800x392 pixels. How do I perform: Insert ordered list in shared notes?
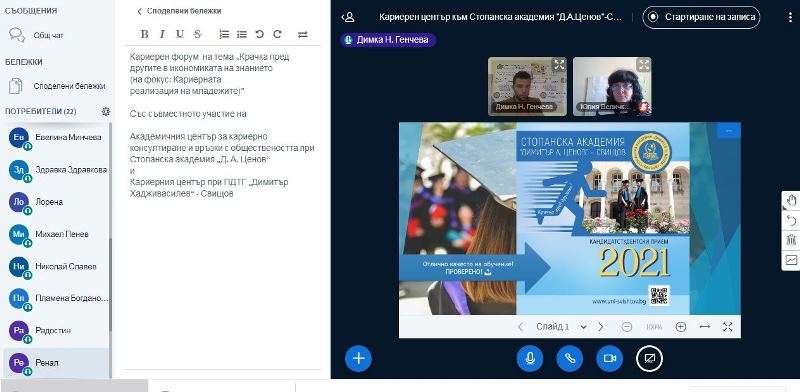(x=224, y=34)
